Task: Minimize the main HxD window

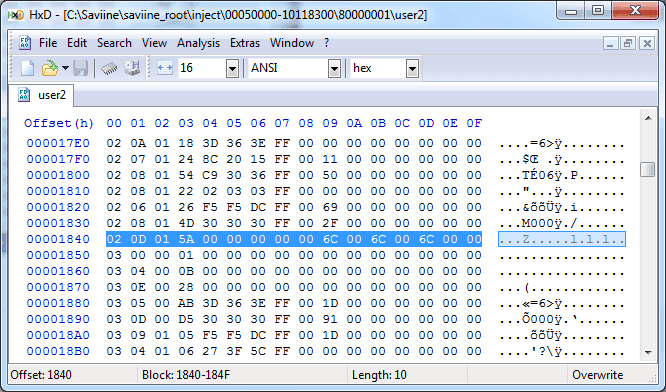Action: click(571, 11)
